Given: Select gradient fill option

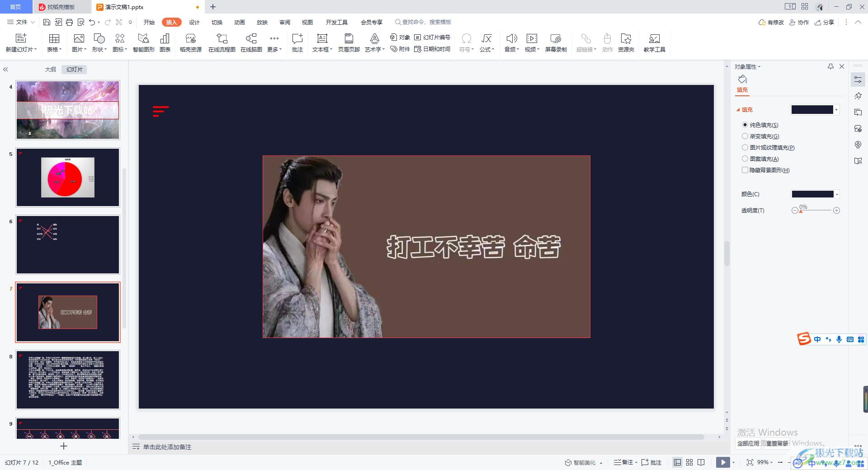Looking at the screenshot, I should pos(760,136).
